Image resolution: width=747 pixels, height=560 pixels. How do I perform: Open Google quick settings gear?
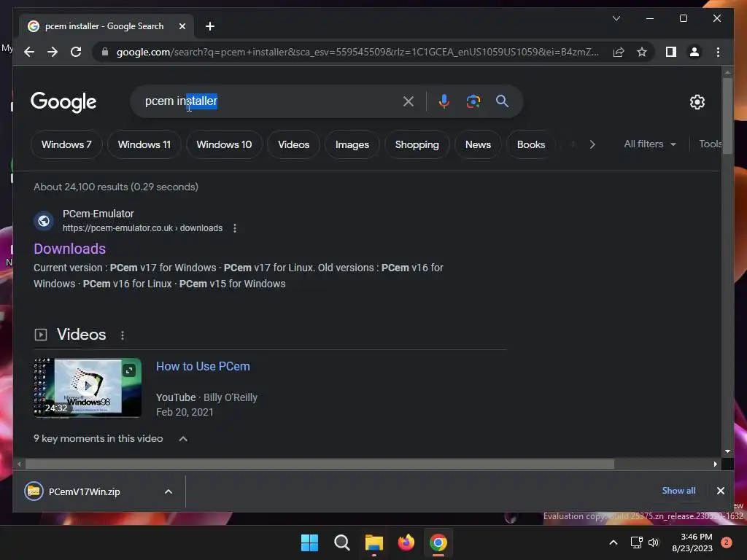[697, 101]
